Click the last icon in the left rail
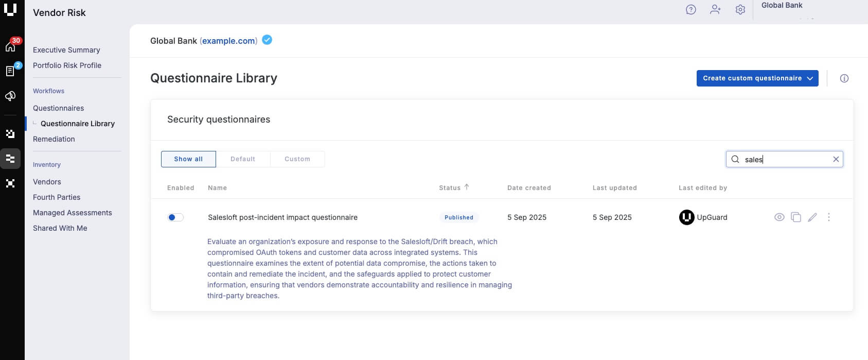The image size is (868, 360). coord(10,183)
